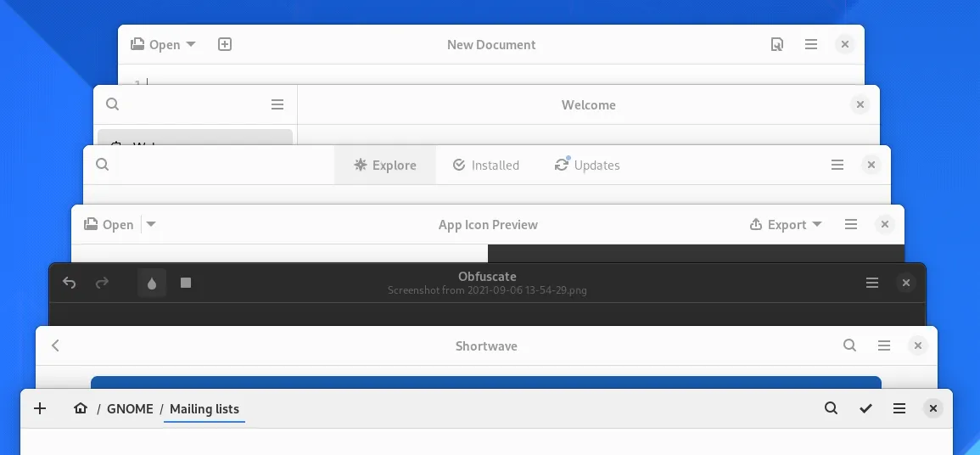
Task: Expand the Open dropdown arrow in New Document
Action: (x=191, y=44)
